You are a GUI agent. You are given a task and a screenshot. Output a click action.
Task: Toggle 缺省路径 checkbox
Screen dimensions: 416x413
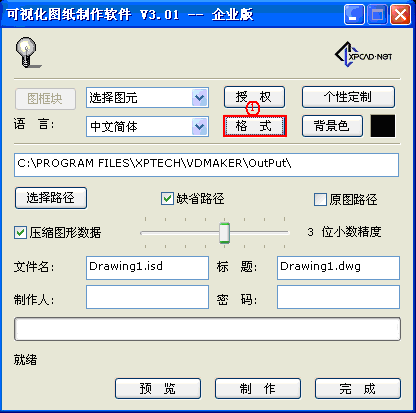coord(167,198)
